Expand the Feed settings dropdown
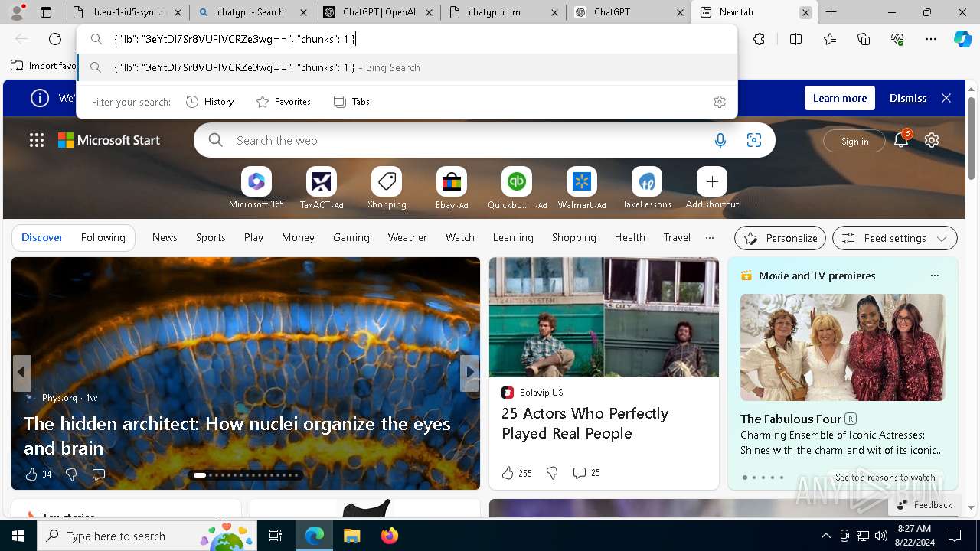Screen dimensions: 980x551 (894, 238)
